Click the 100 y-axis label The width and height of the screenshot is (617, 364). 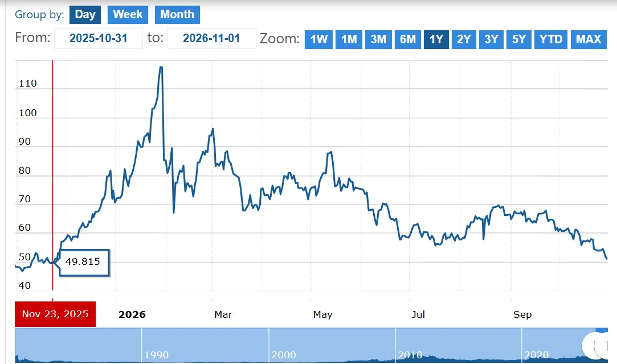tap(27, 113)
